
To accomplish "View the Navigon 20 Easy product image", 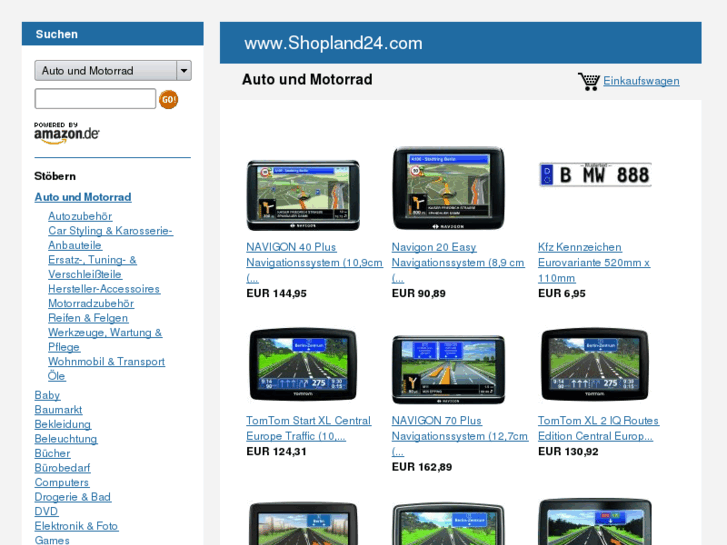I will click(448, 188).
